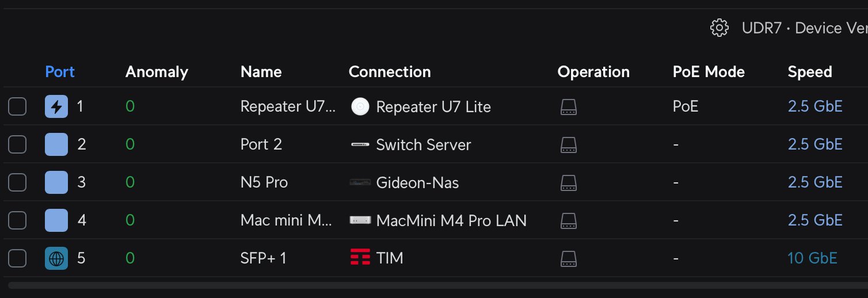
Task: Open the device settings gear icon
Action: 719,28
